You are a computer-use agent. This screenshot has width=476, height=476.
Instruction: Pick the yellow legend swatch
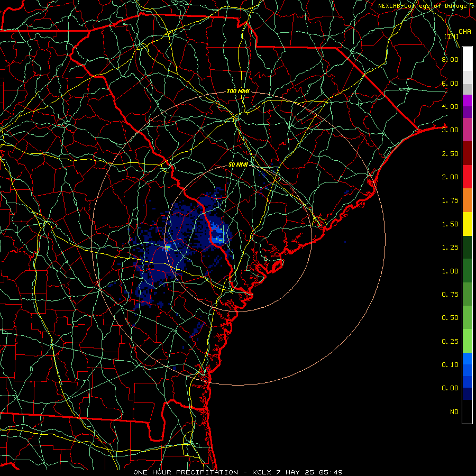click(467, 224)
